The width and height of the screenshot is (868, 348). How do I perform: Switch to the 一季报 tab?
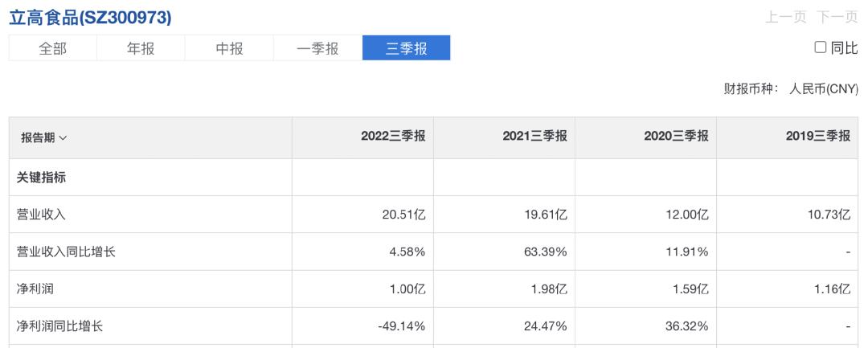pyautogui.click(x=317, y=48)
